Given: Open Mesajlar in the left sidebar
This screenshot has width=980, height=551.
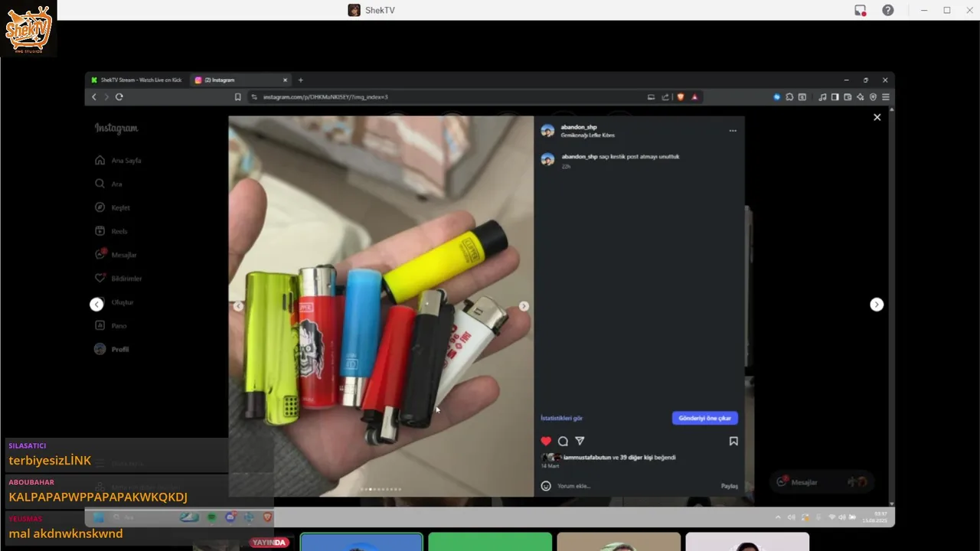Looking at the screenshot, I should click(x=116, y=255).
